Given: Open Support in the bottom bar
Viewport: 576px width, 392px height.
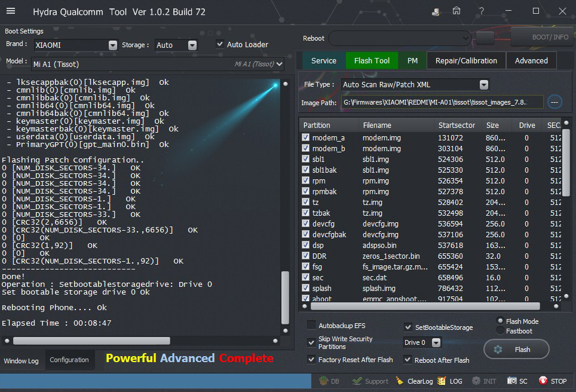Looking at the screenshot, I should pyautogui.click(x=370, y=381).
